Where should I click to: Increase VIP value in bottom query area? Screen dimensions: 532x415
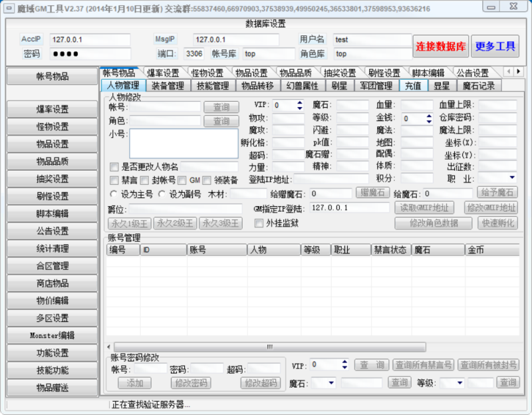[344, 362]
